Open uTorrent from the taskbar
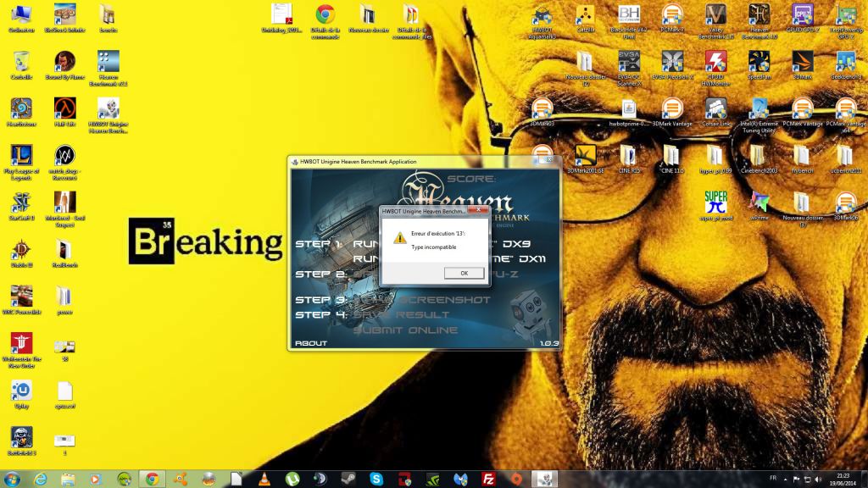The image size is (868, 488). 292,480
